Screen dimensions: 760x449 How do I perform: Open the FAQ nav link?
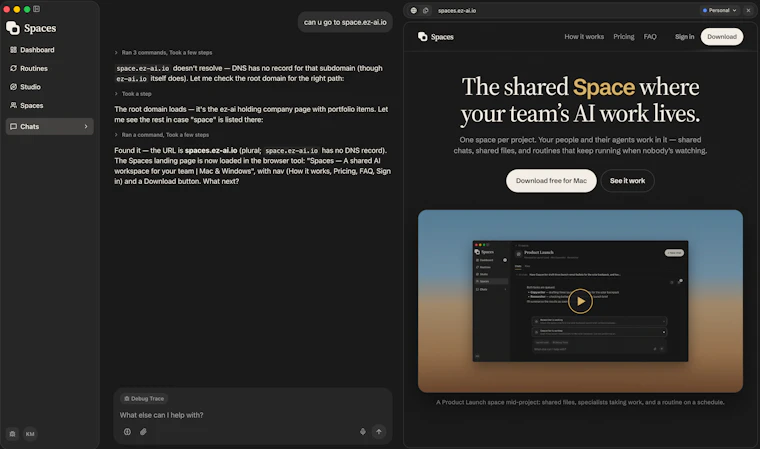pos(650,37)
